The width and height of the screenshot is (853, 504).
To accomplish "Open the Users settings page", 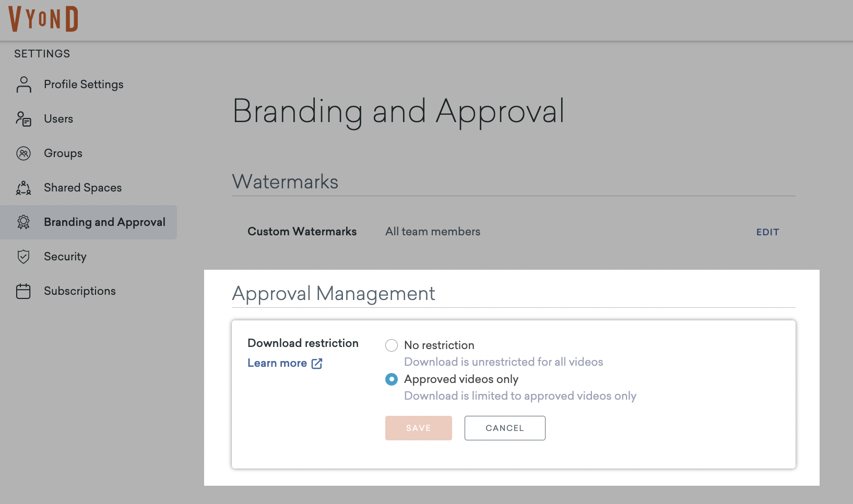I will pos(58,118).
